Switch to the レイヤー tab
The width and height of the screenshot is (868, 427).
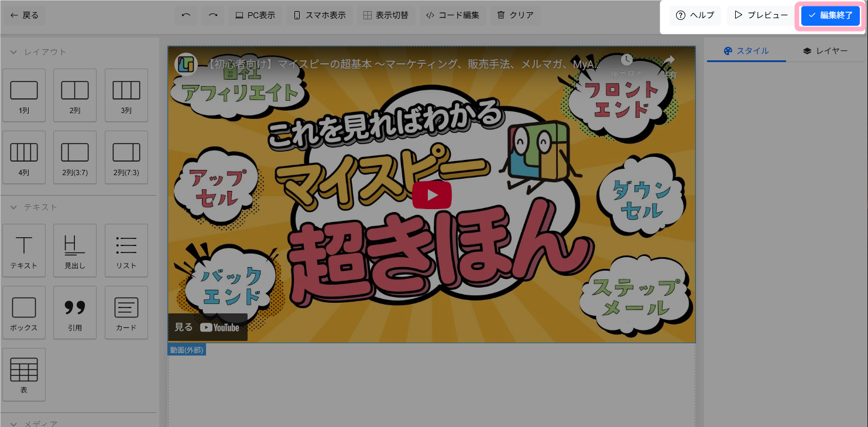(x=825, y=51)
